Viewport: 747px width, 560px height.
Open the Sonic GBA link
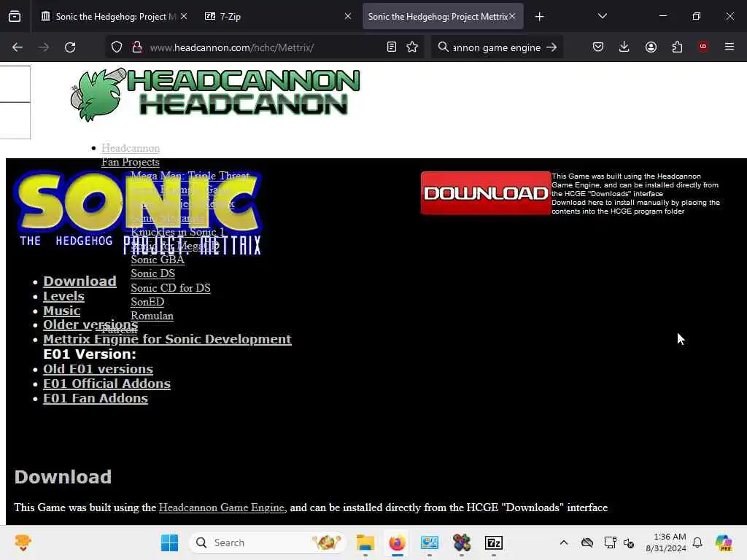pos(158,260)
